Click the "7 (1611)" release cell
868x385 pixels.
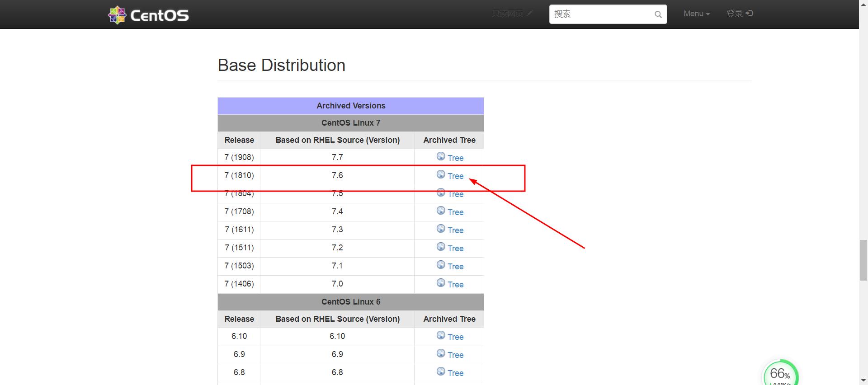tap(239, 230)
